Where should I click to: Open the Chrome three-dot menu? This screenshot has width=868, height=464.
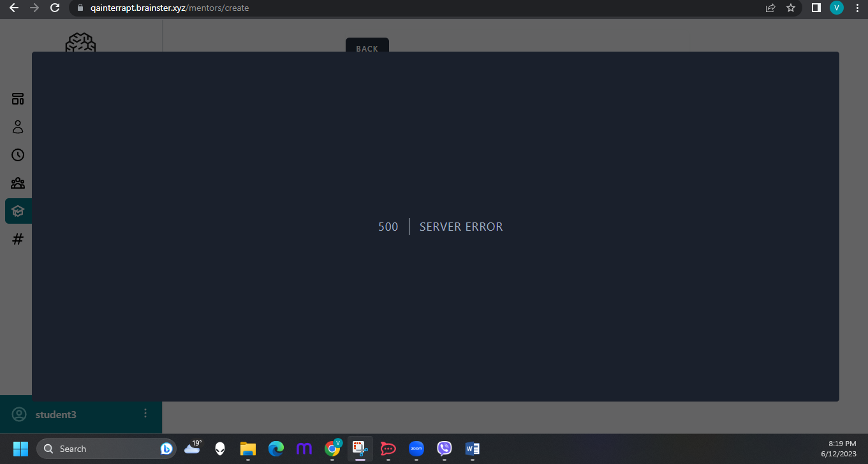(857, 8)
